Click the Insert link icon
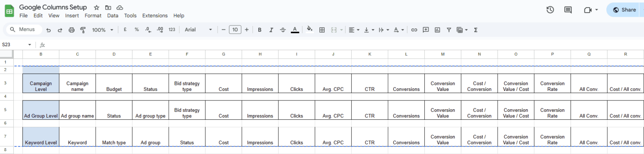Viewport: 644px width, 154px height. pos(414,30)
